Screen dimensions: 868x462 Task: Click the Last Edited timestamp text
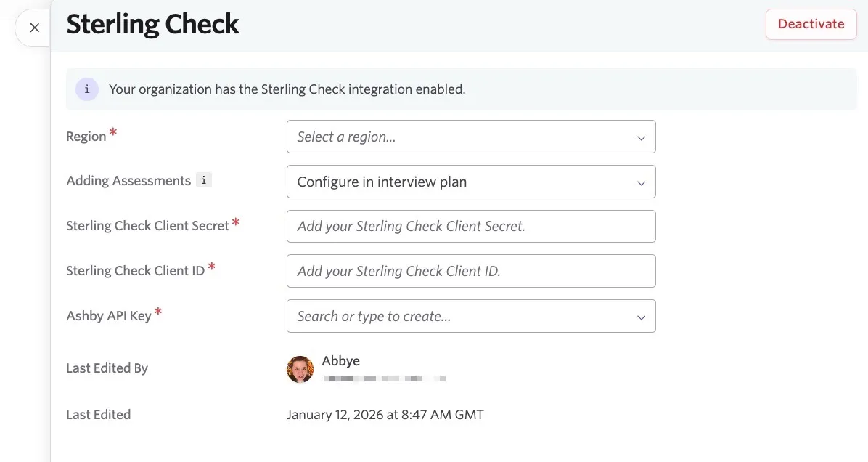(385, 415)
